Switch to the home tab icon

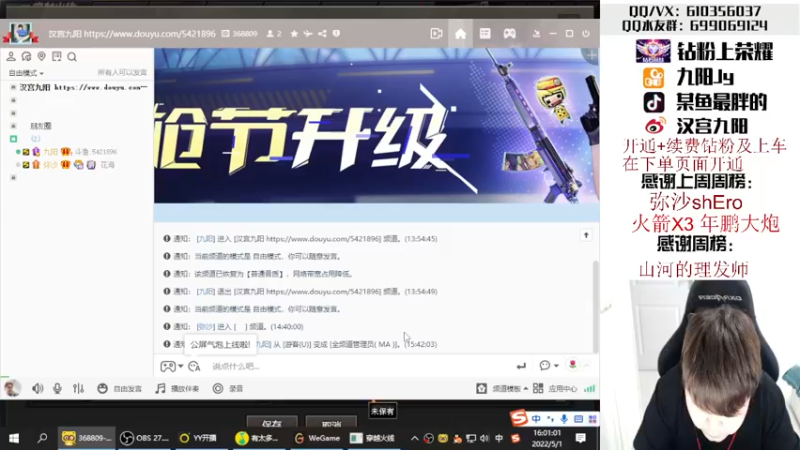[x=460, y=34]
